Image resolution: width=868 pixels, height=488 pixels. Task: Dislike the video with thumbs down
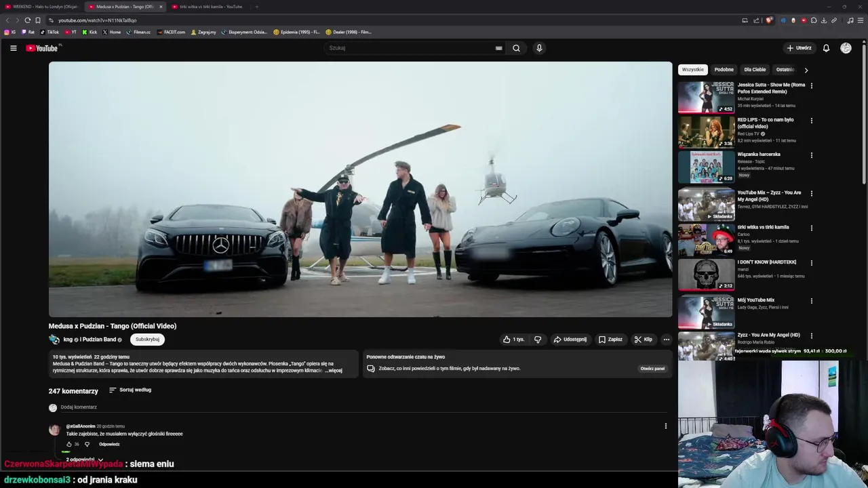click(538, 340)
